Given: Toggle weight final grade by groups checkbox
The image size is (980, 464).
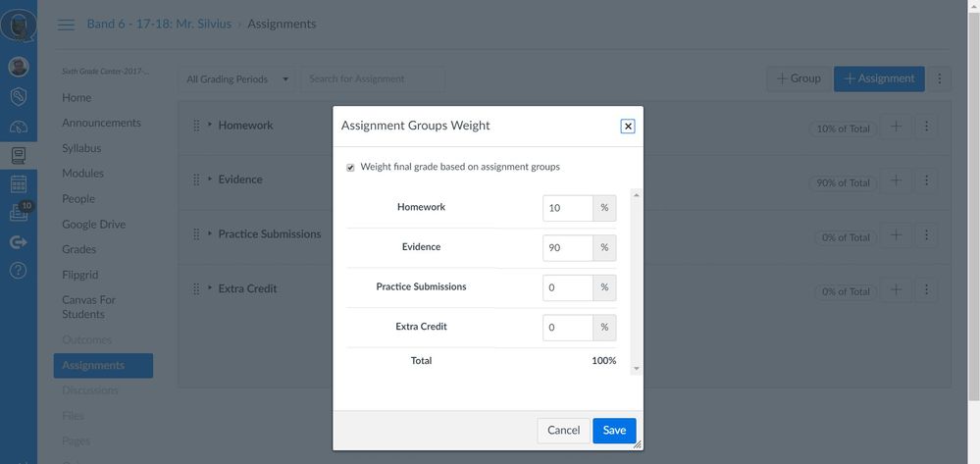Looking at the screenshot, I should coord(351,168).
